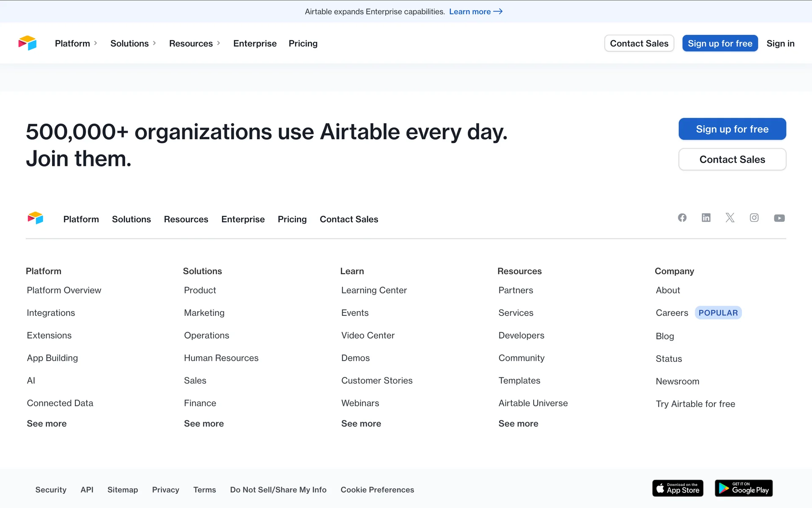The width and height of the screenshot is (812, 508).
Task: Expand the Platform menu in top nav
Action: 76,43
